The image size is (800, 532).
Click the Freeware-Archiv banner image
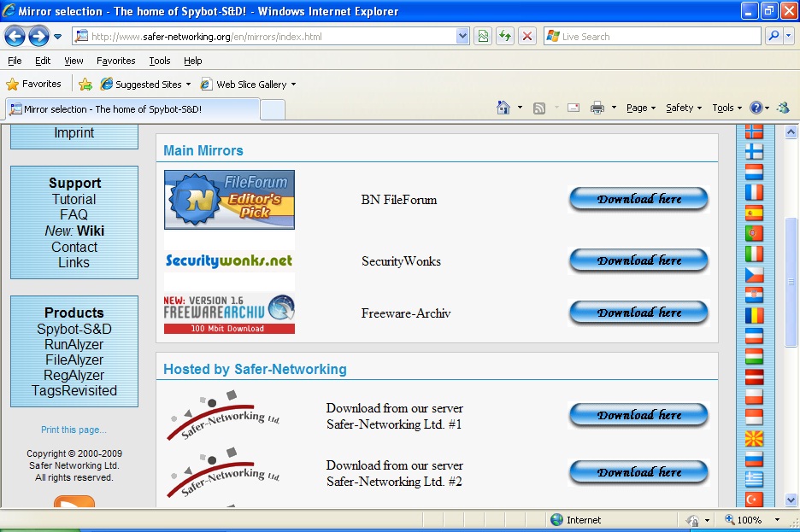point(229,314)
